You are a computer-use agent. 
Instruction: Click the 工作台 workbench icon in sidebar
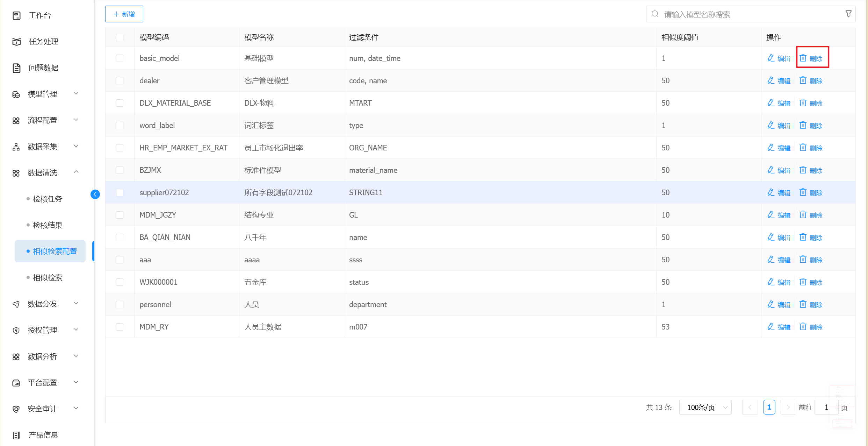pos(16,15)
